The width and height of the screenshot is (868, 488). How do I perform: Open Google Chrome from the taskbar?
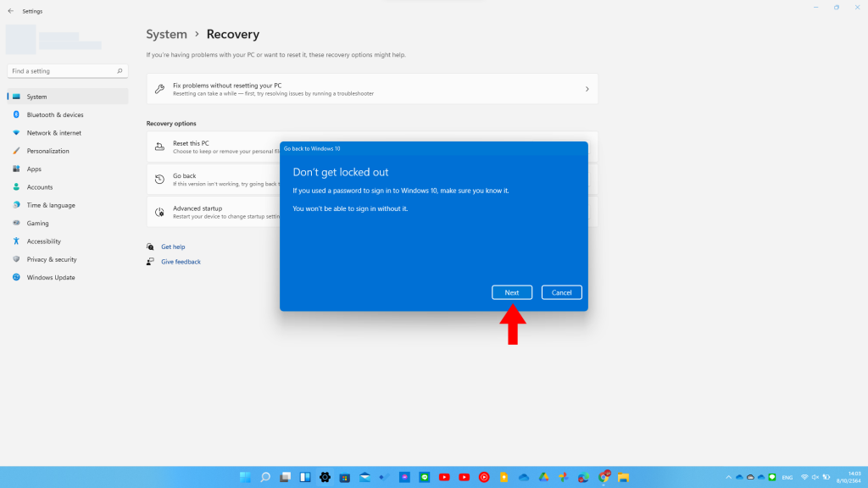604,477
